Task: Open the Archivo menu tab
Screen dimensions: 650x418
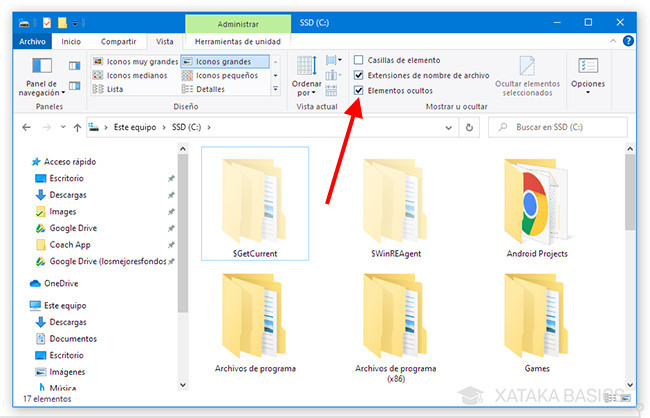Action: pos(33,42)
